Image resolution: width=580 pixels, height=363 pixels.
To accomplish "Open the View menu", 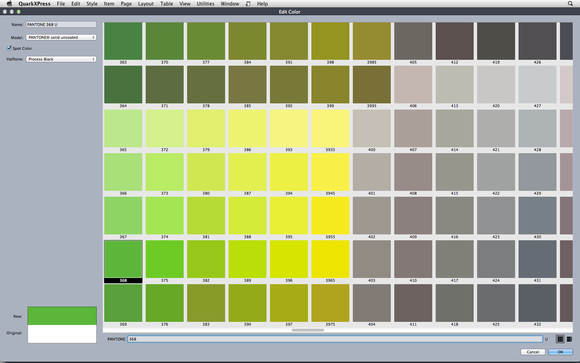I will tap(185, 4).
